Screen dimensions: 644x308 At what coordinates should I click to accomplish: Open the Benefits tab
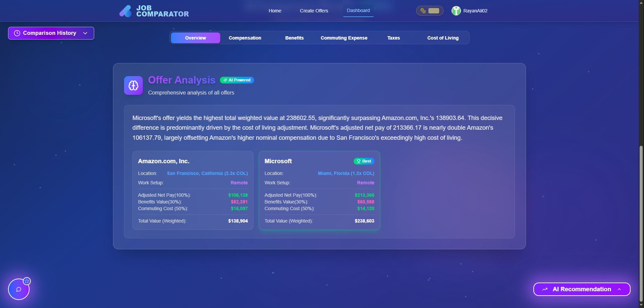(x=294, y=38)
